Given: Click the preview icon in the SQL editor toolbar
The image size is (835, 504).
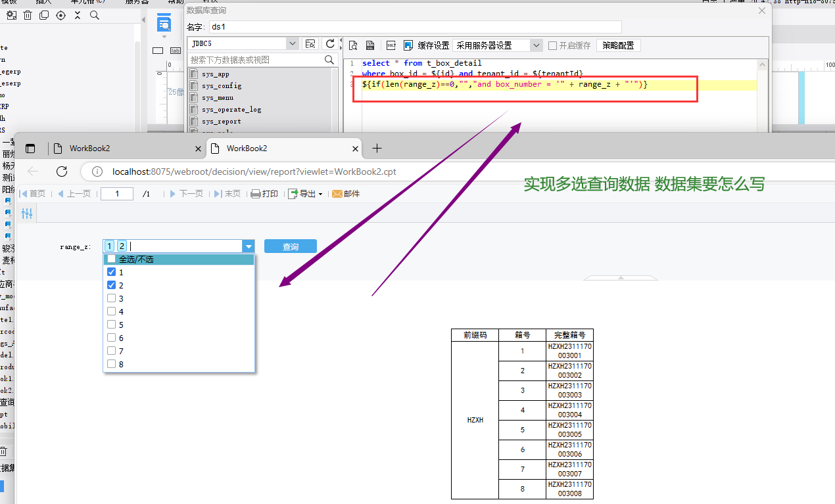Looking at the screenshot, I should [x=353, y=45].
